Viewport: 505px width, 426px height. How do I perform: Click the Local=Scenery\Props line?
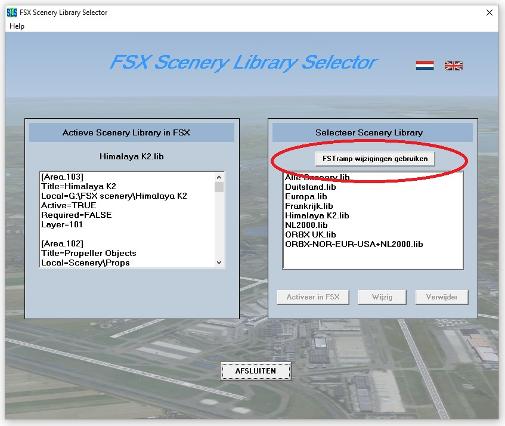85,263
